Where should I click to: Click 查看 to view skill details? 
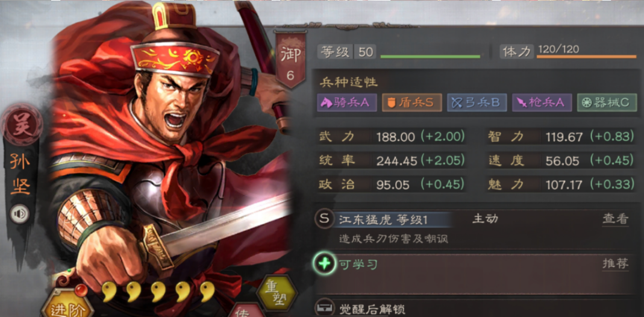click(615, 220)
